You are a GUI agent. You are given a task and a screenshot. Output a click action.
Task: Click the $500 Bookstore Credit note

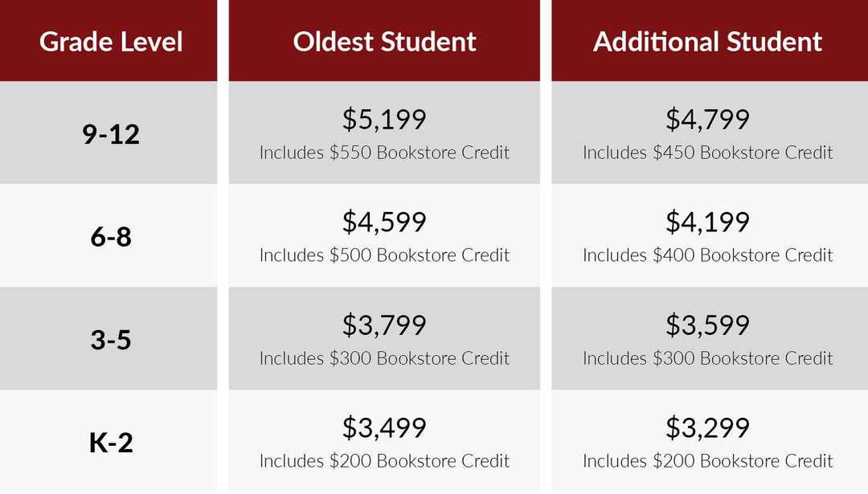(x=384, y=255)
